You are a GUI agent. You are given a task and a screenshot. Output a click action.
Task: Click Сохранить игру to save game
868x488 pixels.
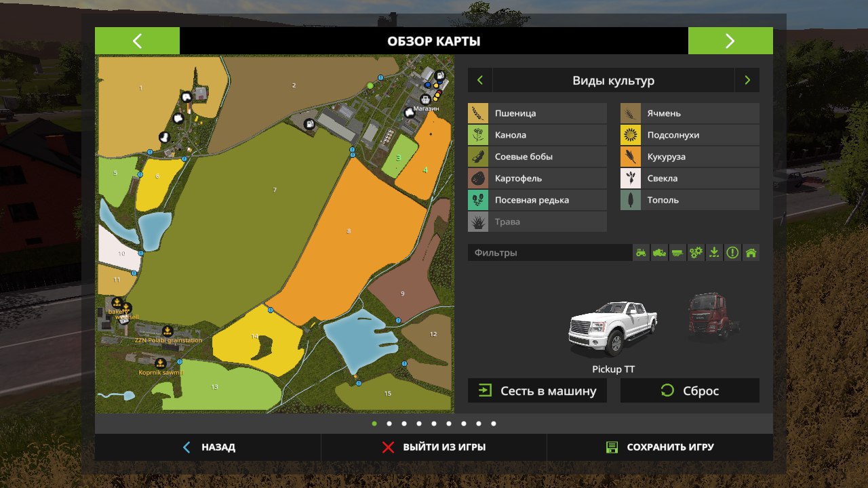point(659,447)
